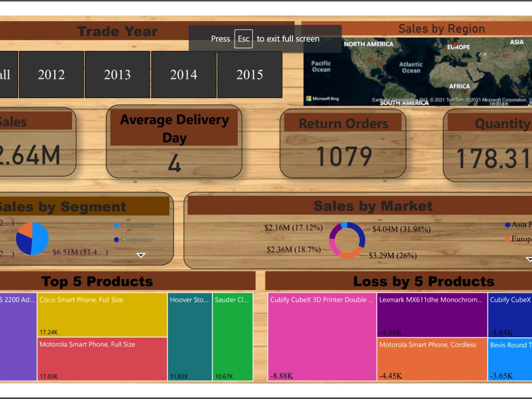This screenshot has width=532, height=399.
Task: Select Lexmark MX611dhe Monochrom... tile
Action: (x=432, y=315)
